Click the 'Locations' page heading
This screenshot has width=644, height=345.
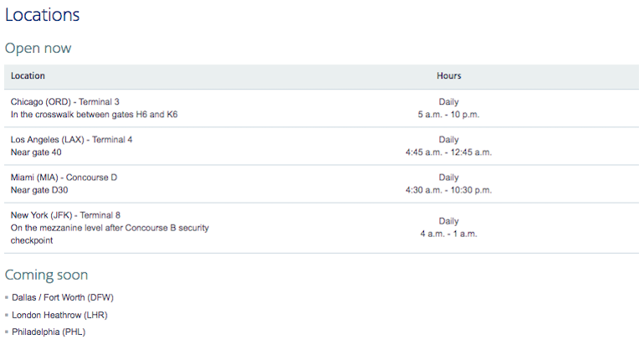tap(43, 15)
